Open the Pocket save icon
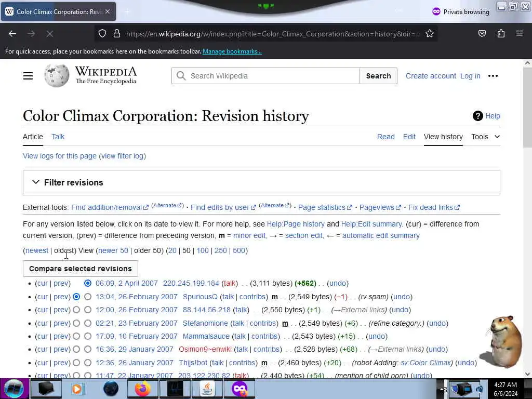Viewport: 532px width, 399px height. pyautogui.click(x=482, y=34)
